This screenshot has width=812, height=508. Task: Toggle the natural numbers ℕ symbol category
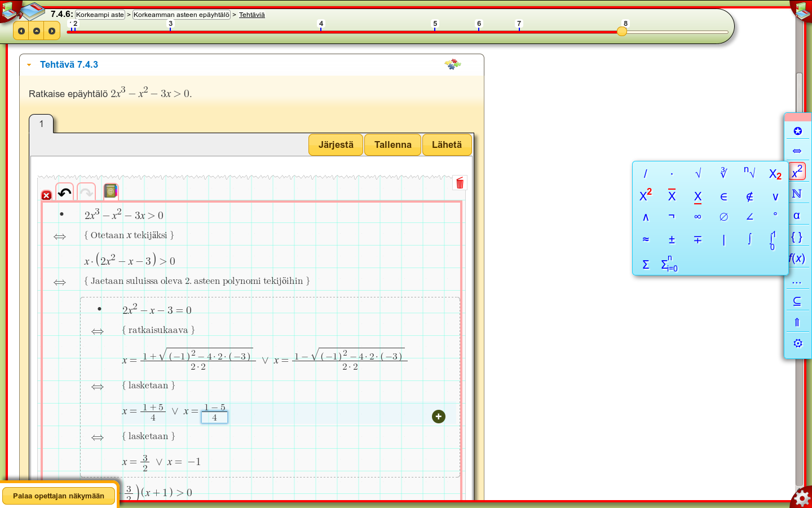(797, 194)
